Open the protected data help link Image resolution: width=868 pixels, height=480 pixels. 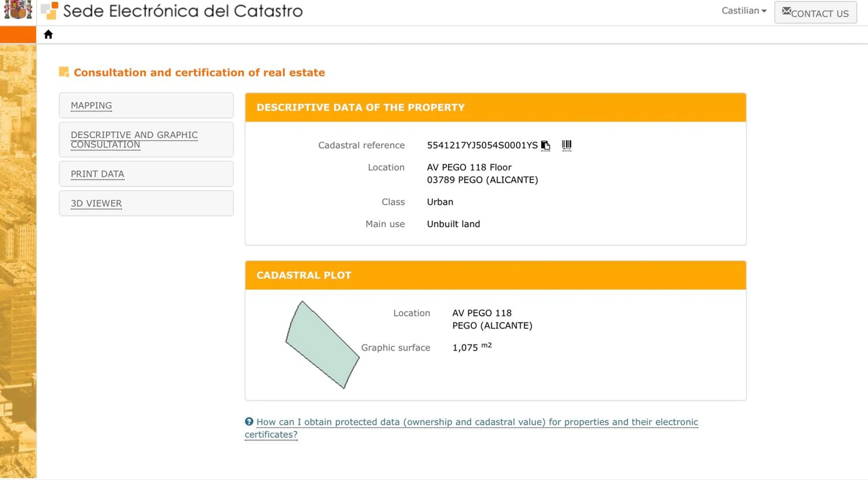[477, 422]
